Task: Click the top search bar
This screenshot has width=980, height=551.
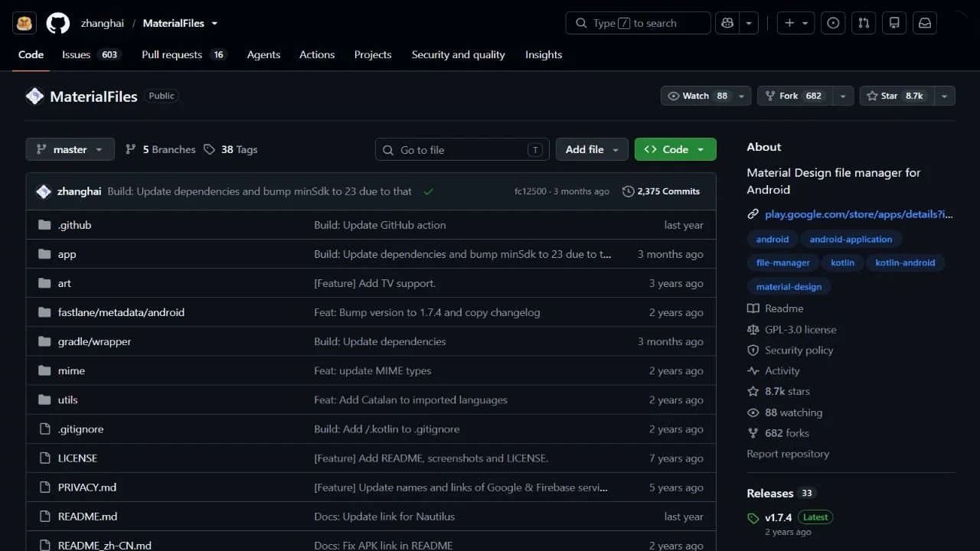Action: click(x=639, y=23)
